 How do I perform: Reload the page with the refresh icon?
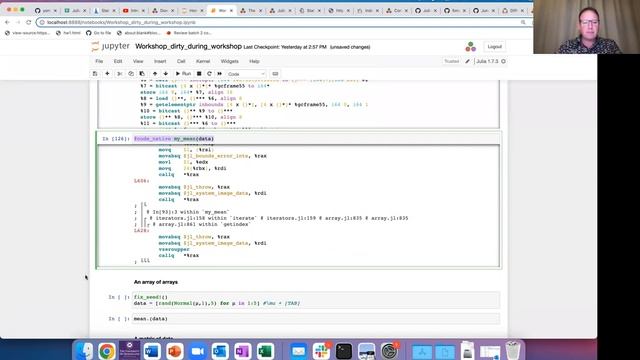point(29,22)
